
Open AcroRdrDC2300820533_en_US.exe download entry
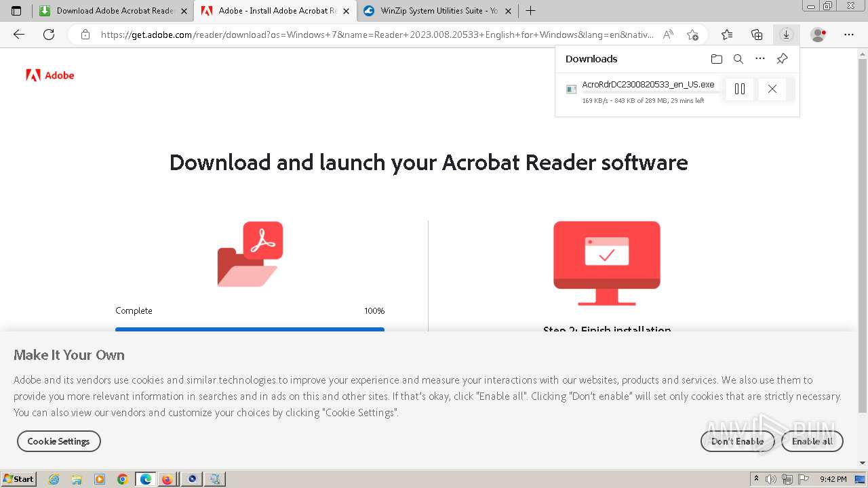(x=648, y=85)
